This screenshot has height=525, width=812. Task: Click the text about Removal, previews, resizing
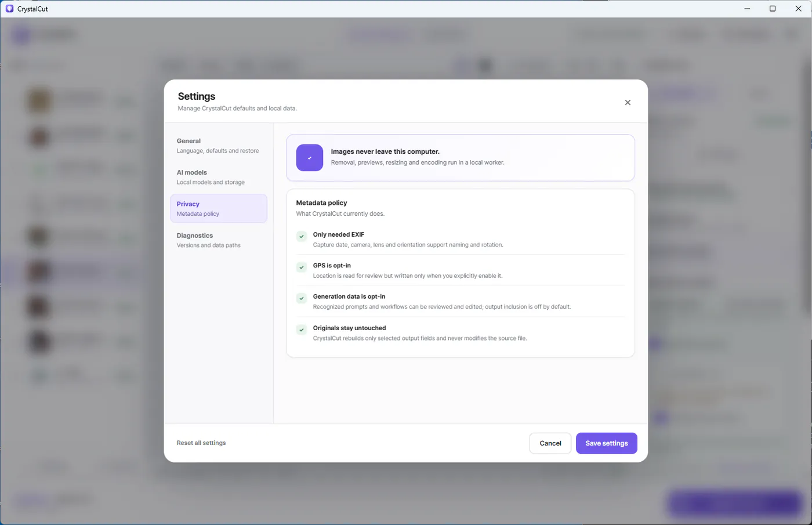coord(418,162)
